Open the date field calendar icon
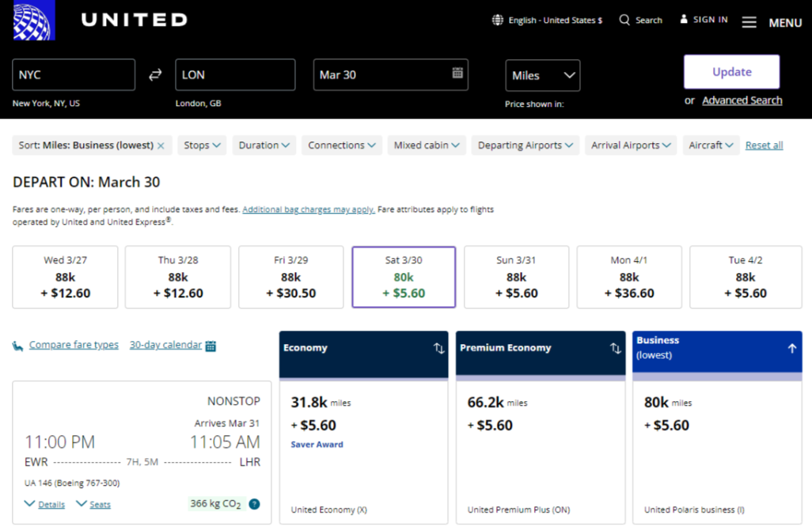This screenshot has width=812, height=530. pos(457,73)
